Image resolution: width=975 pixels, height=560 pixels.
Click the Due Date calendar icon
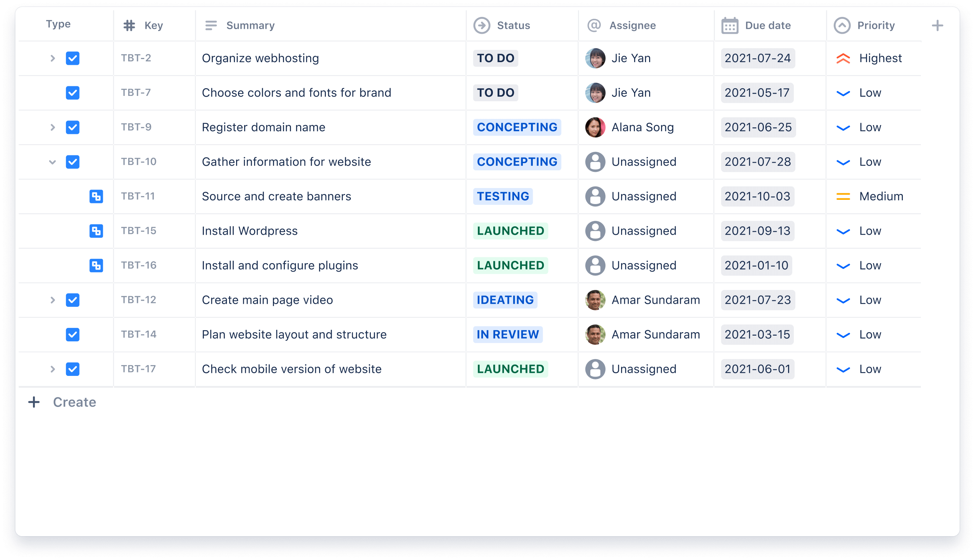tap(727, 25)
